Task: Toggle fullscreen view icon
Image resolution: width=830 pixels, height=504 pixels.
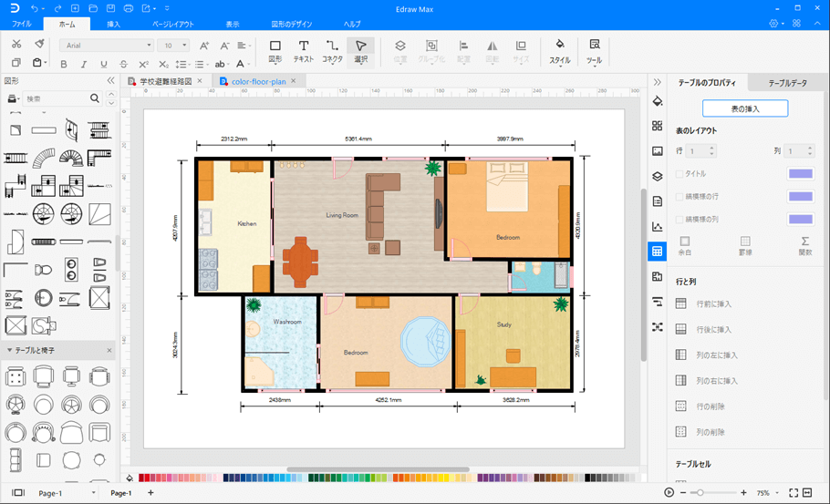Action: (794, 493)
